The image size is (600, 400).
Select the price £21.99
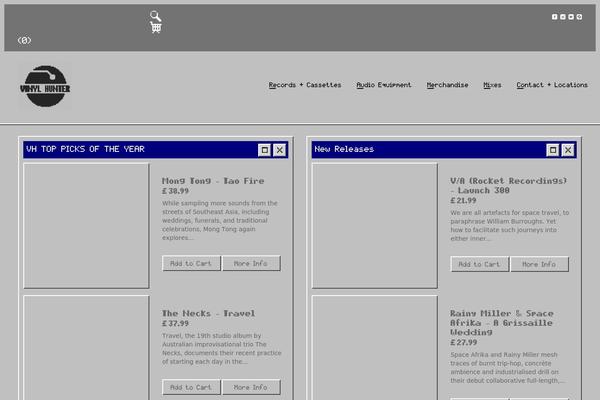tap(463, 200)
